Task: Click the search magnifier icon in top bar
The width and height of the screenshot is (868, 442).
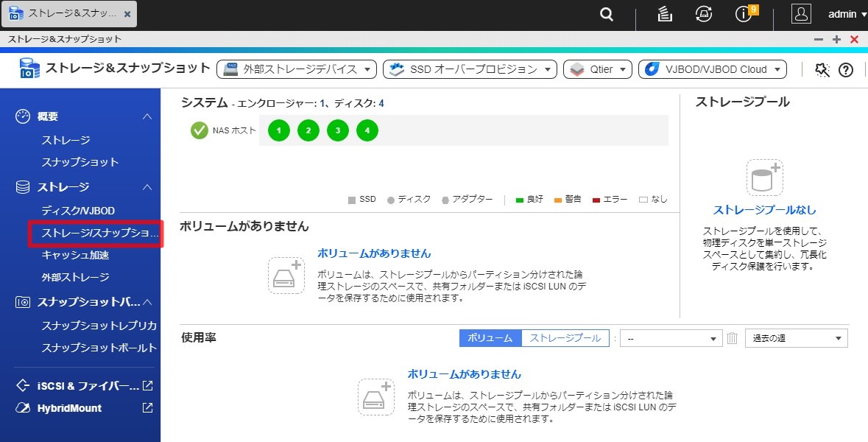Action: pos(607,15)
